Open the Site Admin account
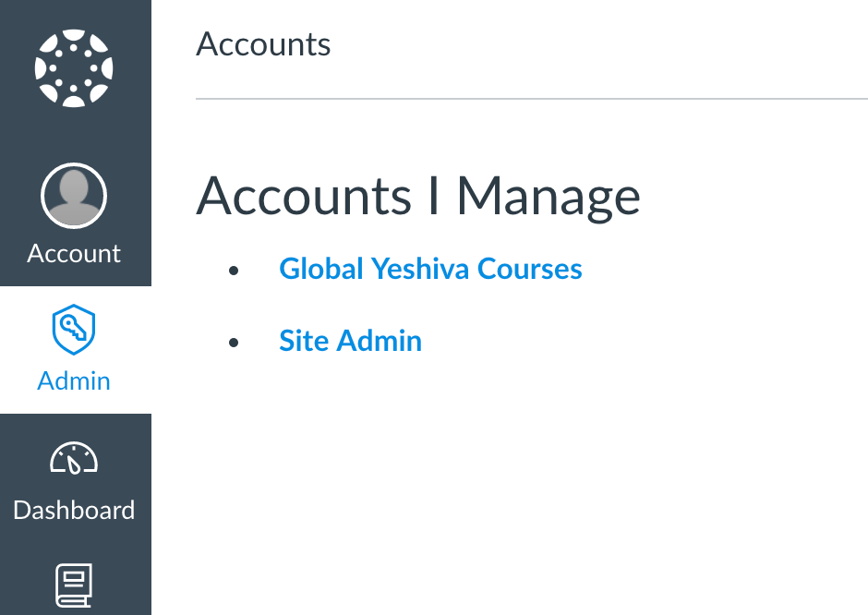The height and width of the screenshot is (615, 868). [x=350, y=340]
